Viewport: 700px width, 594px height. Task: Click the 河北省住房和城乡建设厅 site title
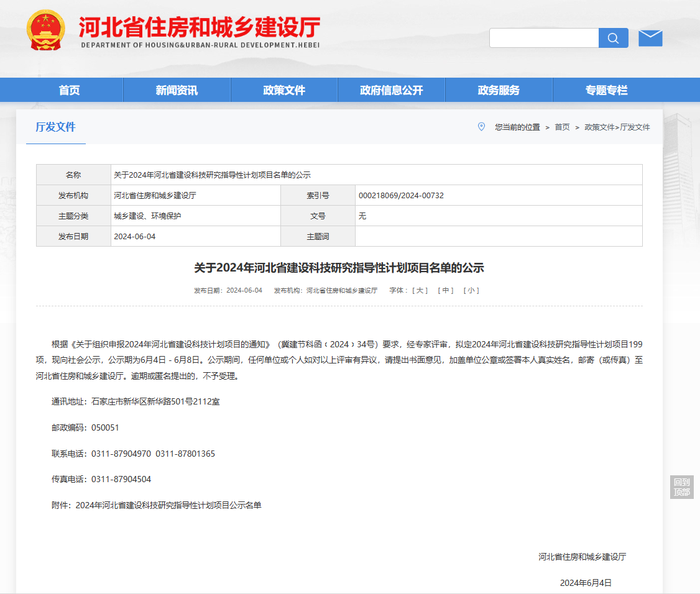(200, 27)
